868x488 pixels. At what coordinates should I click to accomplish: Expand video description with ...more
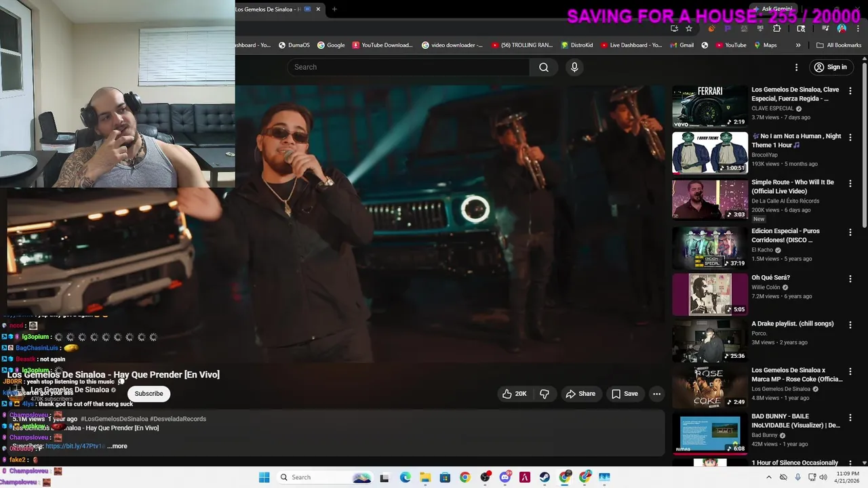pyautogui.click(x=117, y=446)
